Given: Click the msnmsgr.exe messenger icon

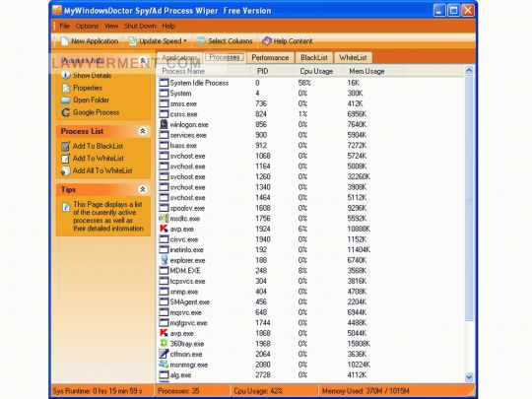Looking at the screenshot, I should pos(164,365).
